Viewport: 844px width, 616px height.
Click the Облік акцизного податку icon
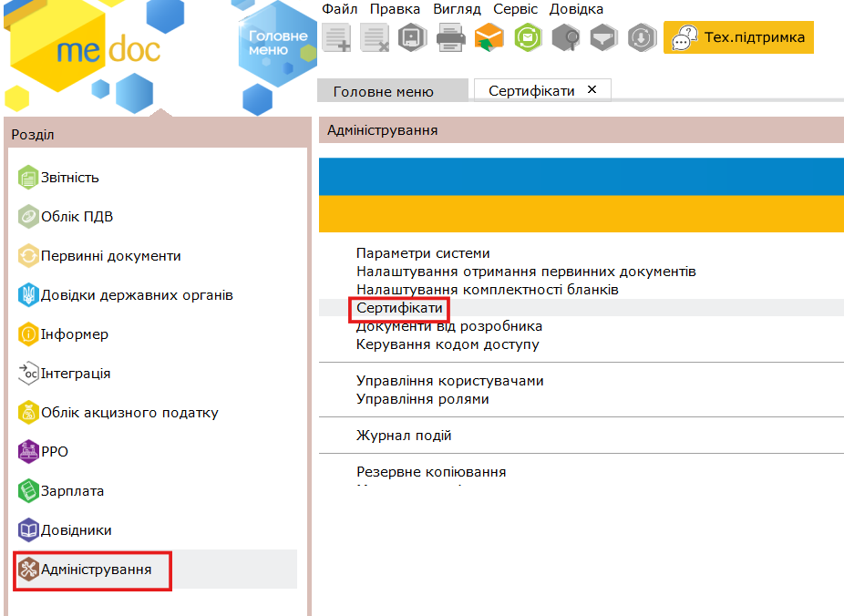(x=28, y=413)
